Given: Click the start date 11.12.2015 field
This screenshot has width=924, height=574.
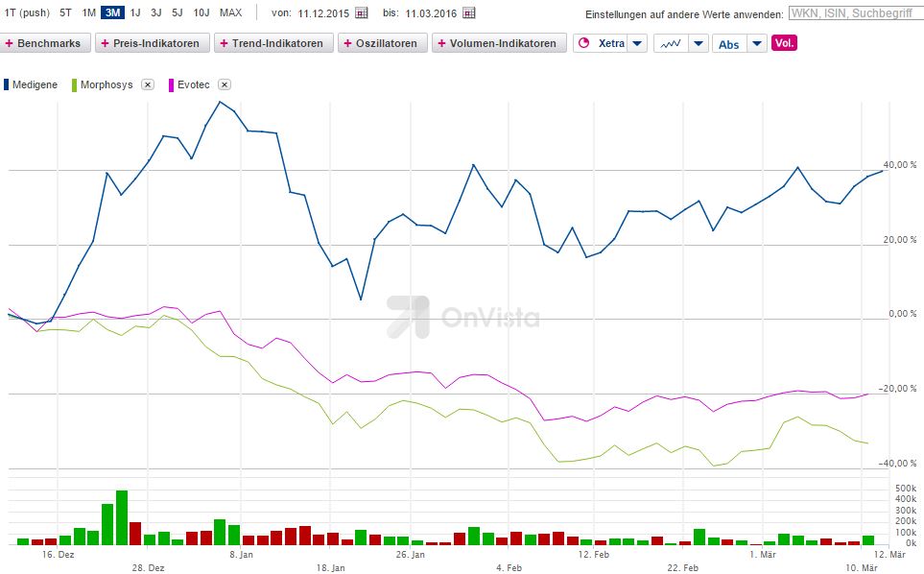Looking at the screenshot, I should point(323,13).
